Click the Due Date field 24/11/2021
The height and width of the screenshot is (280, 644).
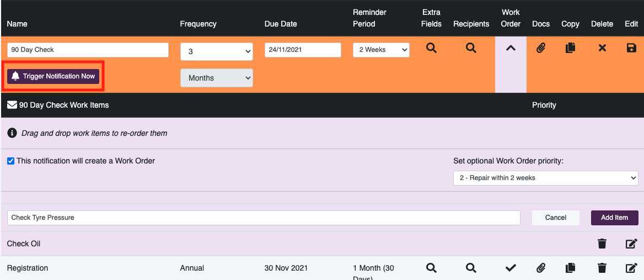[x=303, y=50]
